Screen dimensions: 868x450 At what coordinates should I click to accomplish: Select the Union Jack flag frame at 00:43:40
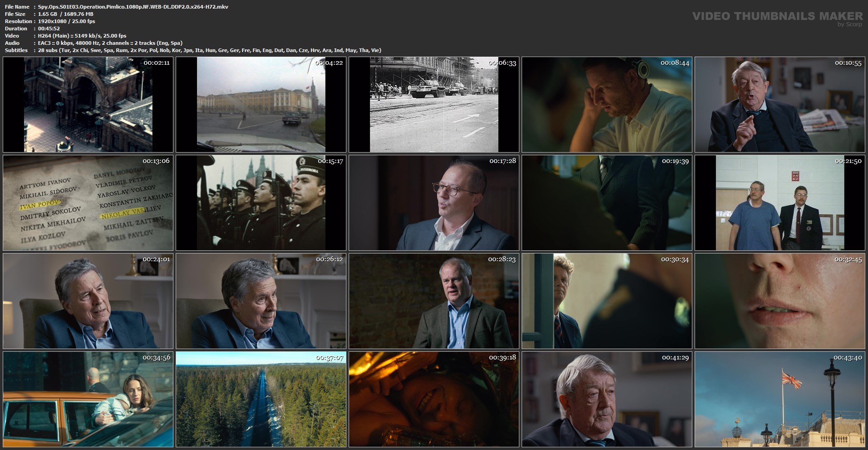click(780, 399)
